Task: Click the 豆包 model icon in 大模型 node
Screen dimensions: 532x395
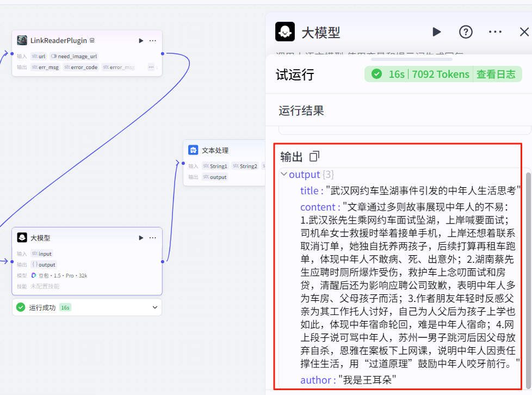Action: click(34, 275)
